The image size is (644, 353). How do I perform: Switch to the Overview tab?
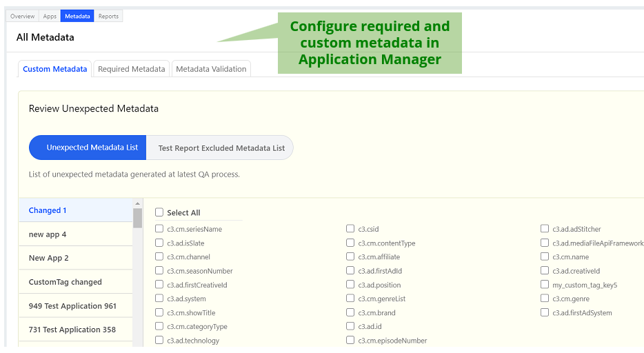22,16
